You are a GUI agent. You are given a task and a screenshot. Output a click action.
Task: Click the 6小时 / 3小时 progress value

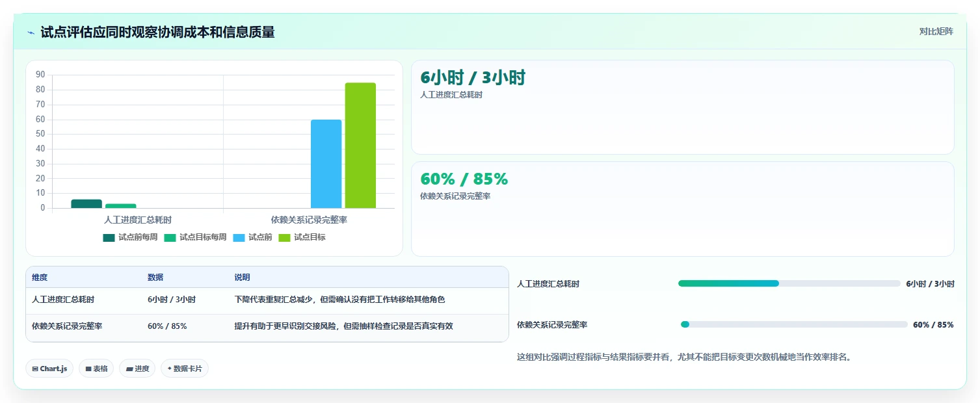(930, 284)
